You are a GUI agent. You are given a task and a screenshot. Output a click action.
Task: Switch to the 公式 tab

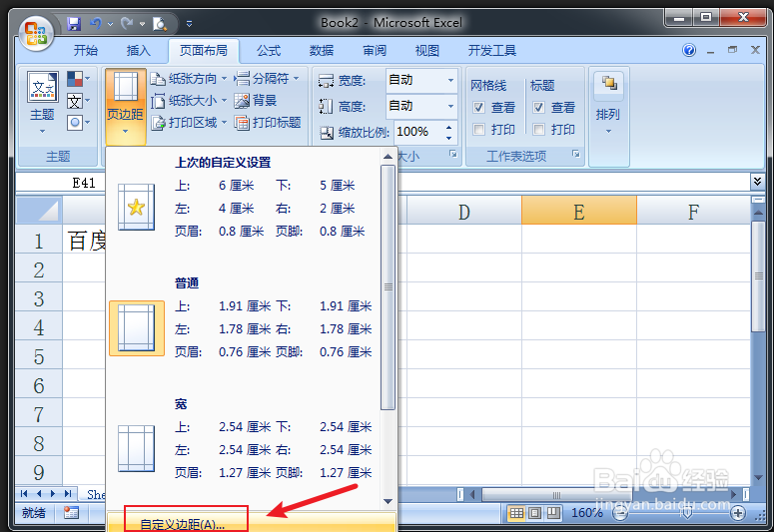click(269, 50)
